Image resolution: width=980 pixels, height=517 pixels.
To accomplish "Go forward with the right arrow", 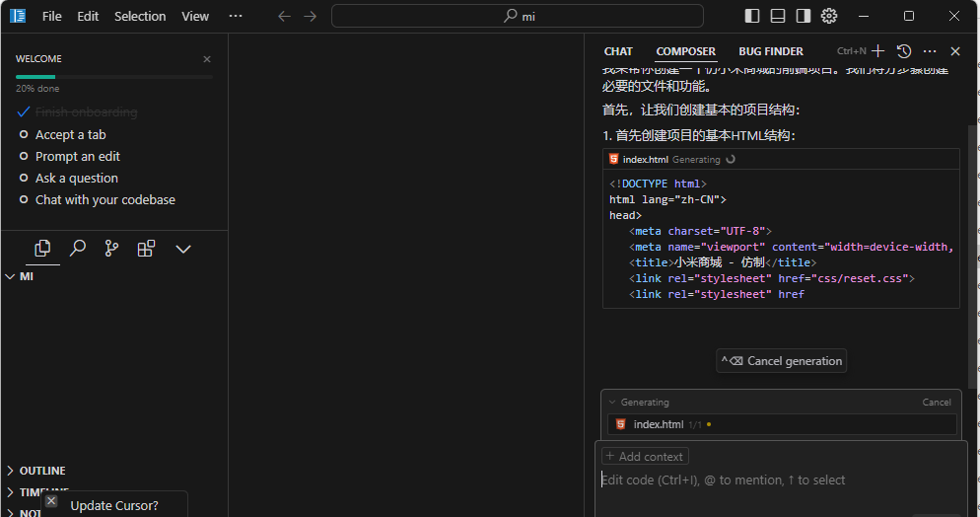I will tap(310, 16).
